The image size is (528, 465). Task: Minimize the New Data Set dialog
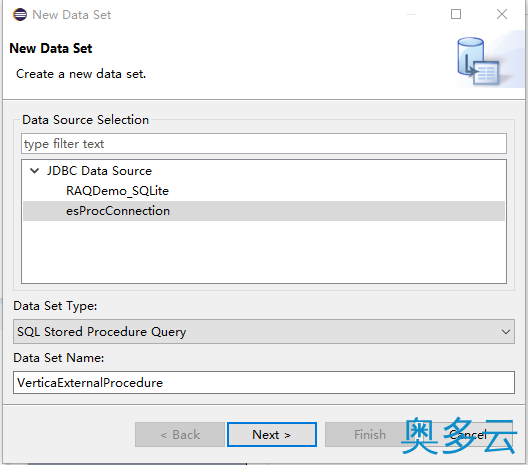click(x=410, y=14)
